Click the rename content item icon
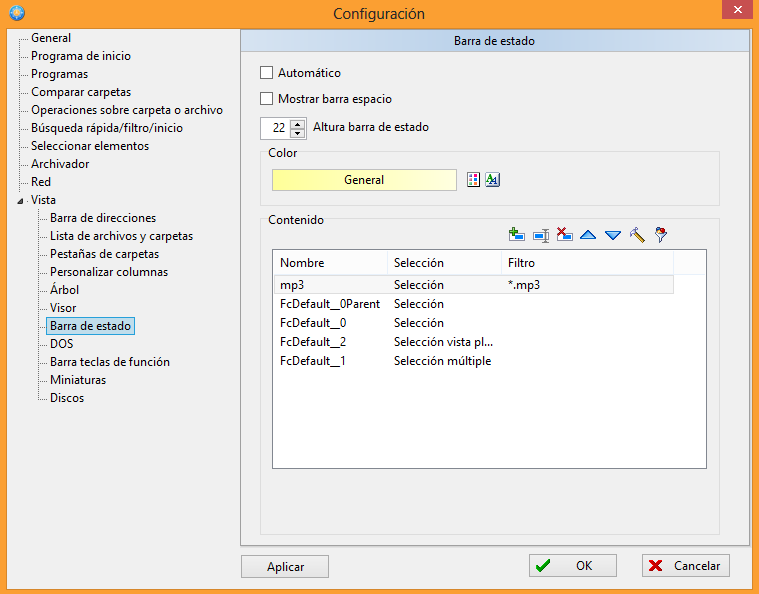Screen dimensions: 759x594 coord(541,236)
